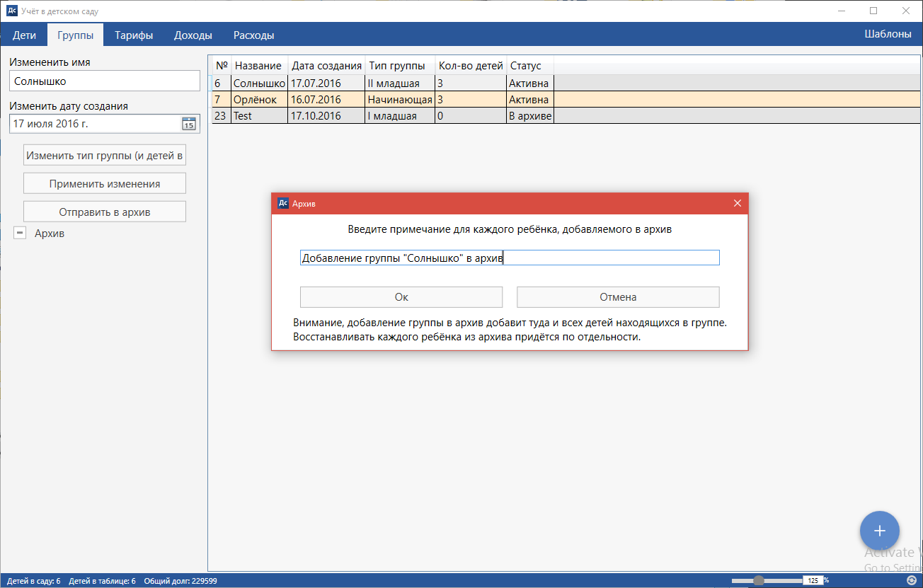Viewport: 923px width, 588px height.
Task: Click the Архив dialog title icon
Action: coord(282,203)
